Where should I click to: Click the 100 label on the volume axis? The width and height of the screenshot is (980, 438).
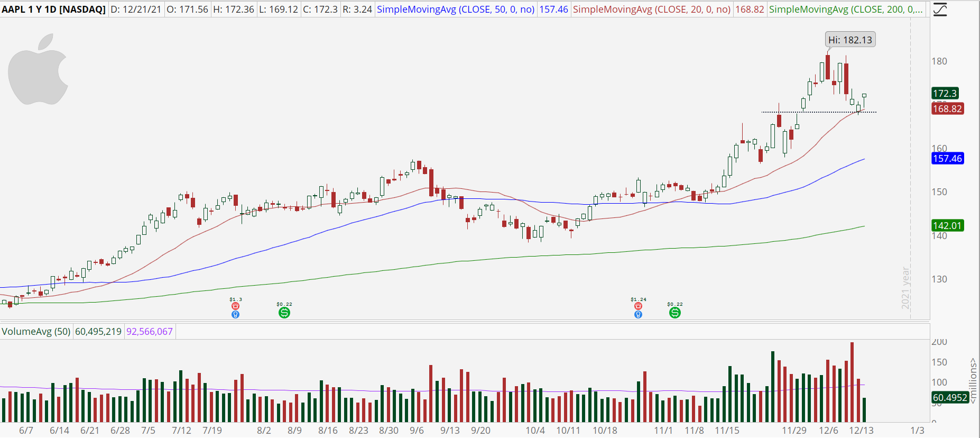939,382
